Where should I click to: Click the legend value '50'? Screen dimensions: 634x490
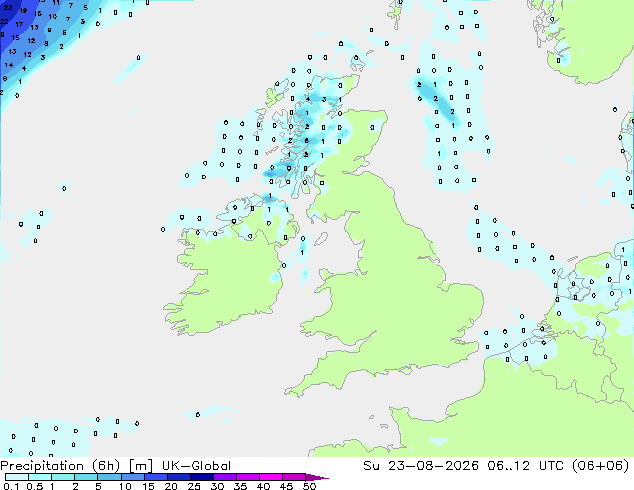[309, 486]
